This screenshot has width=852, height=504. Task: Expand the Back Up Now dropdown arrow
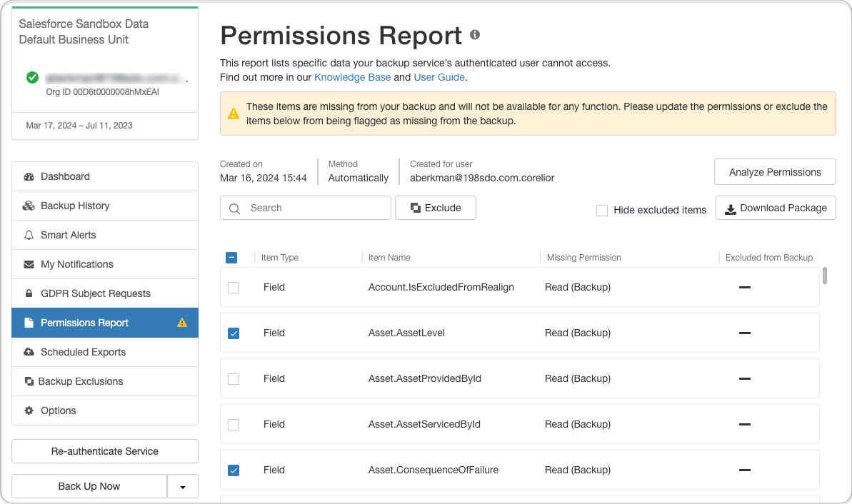(183, 487)
